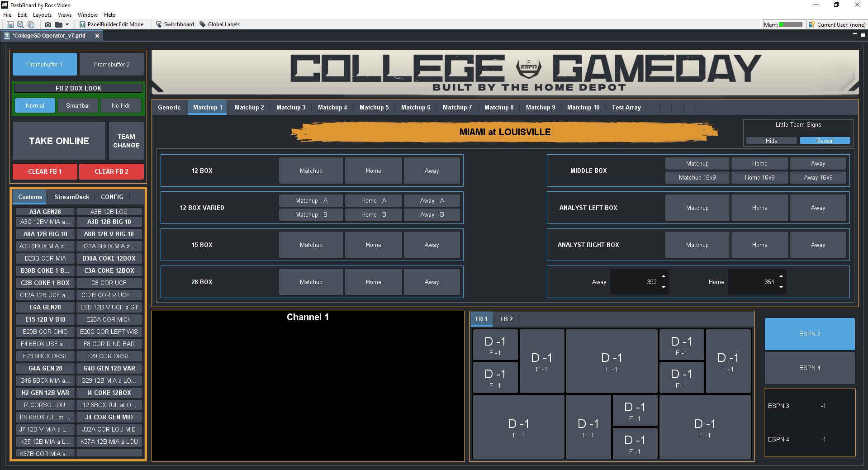The width and height of the screenshot is (868, 470).
Task: Switch to Framebuffer 2
Action: click(112, 64)
